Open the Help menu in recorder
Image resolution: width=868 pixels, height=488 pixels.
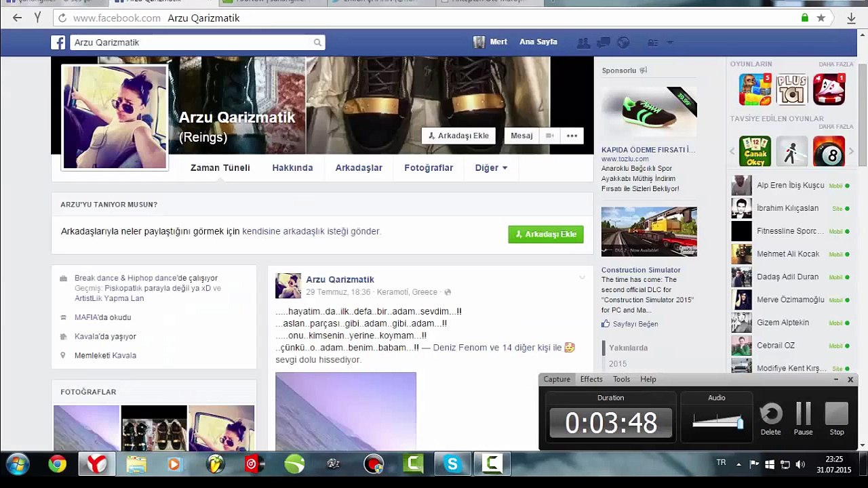point(648,380)
